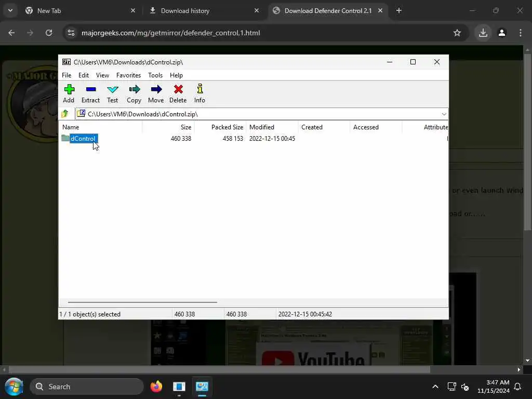The image size is (532, 399).
Task: Click the majorgeeks.com URL in address bar
Action: [170, 33]
